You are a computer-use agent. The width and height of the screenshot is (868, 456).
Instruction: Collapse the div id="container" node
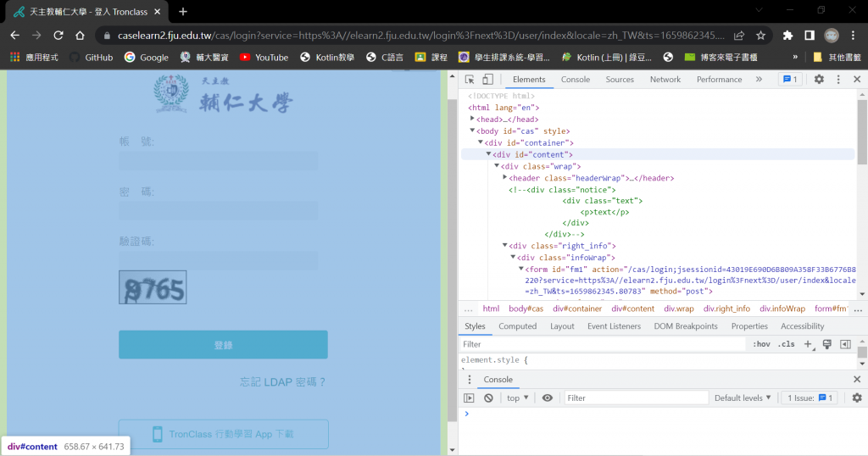(481, 142)
